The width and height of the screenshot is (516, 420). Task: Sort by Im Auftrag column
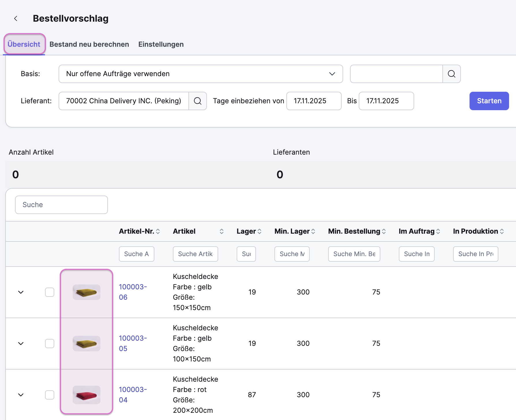(438, 231)
